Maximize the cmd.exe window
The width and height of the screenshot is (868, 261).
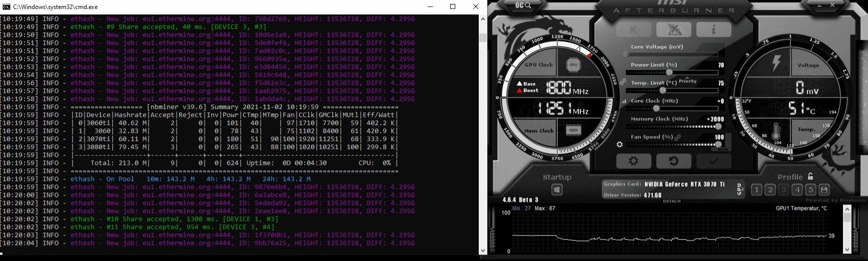point(453,7)
